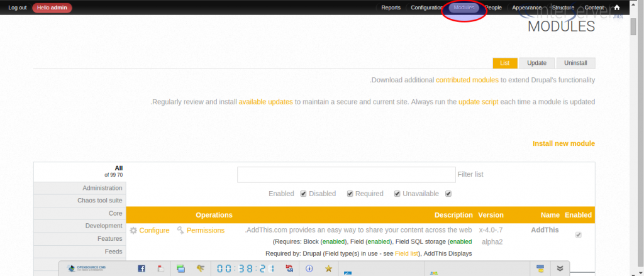Open the Appearance menu
644x276 pixels.
tap(526, 8)
